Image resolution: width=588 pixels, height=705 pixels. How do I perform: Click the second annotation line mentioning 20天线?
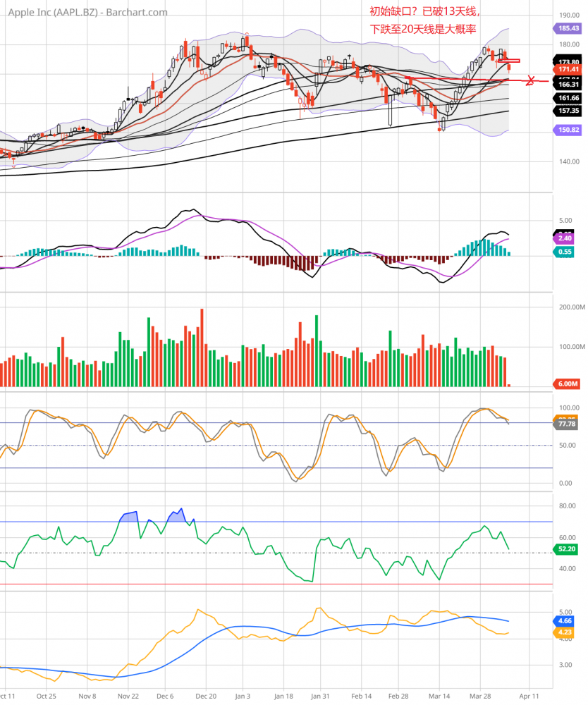(x=423, y=30)
